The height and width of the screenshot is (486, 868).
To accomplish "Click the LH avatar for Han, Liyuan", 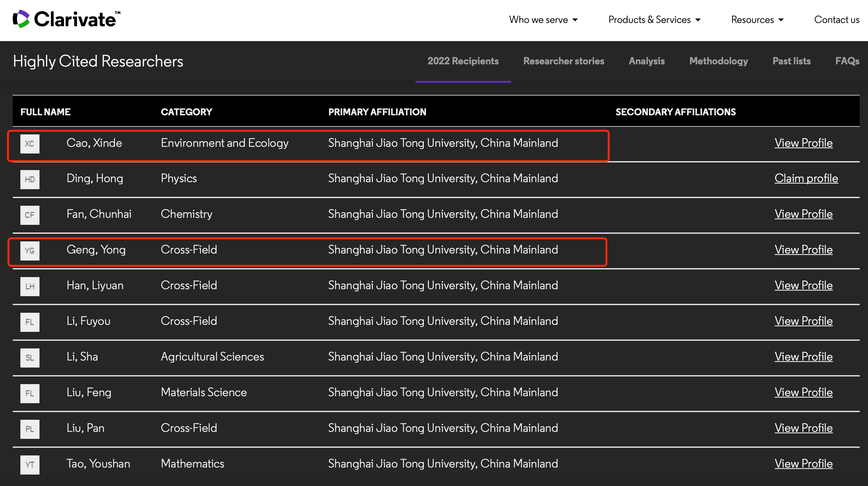I will (30, 287).
